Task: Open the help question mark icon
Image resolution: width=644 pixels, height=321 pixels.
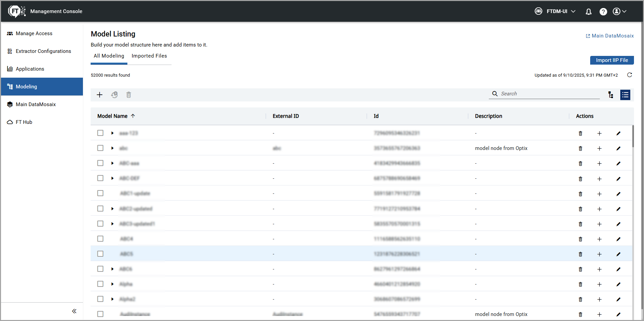Action: coord(603,12)
